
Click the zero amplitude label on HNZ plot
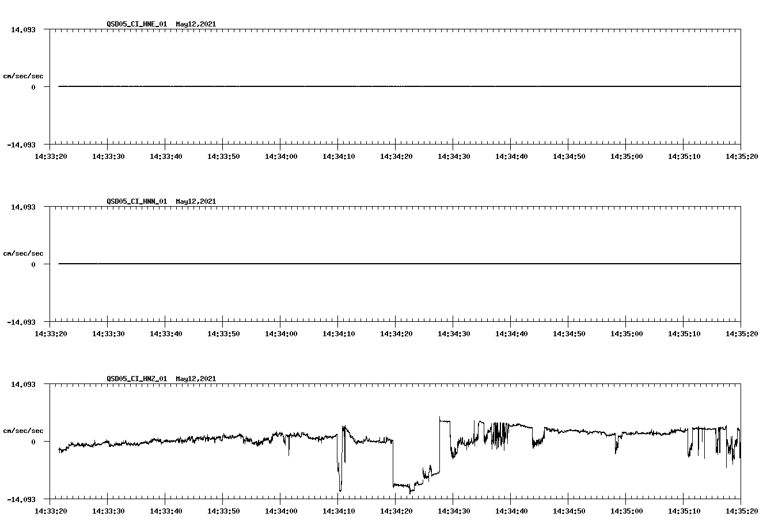point(32,442)
